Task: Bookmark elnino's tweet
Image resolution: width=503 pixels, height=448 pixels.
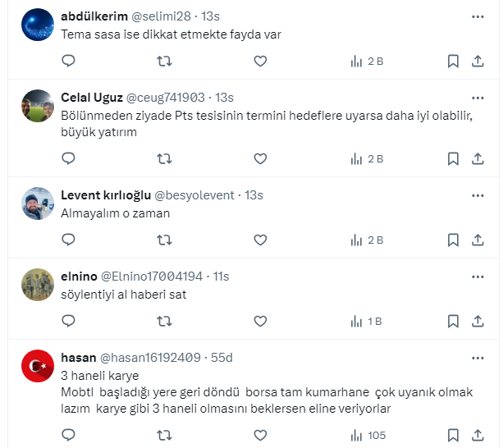Action: (x=453, y=321)
